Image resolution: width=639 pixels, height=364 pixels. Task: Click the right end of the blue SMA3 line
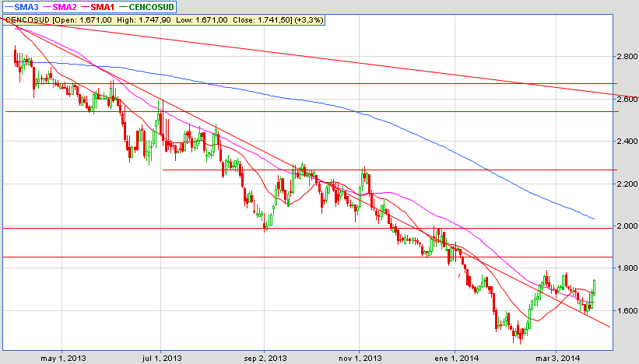pos(594,219)
